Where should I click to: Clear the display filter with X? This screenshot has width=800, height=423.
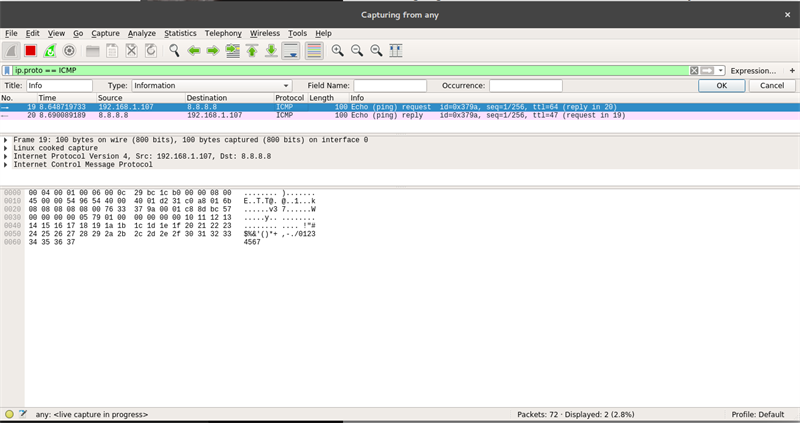point(695,71)
